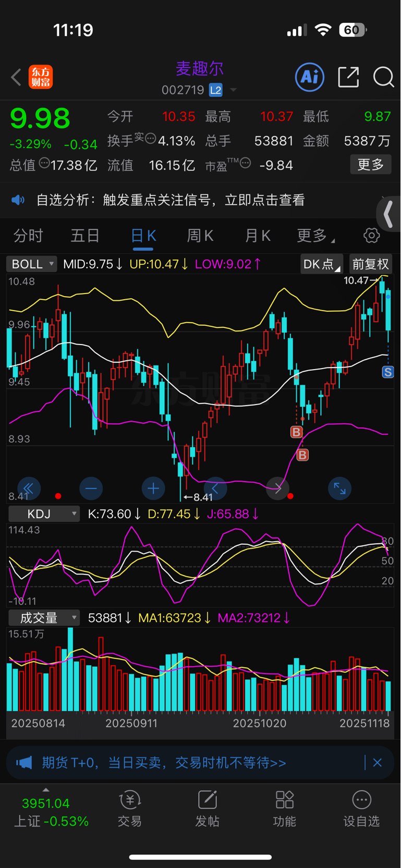Tap the 10.47 high price label
Image resolution: width=401 pixels, height=868 pixels.
coord(356,280)
